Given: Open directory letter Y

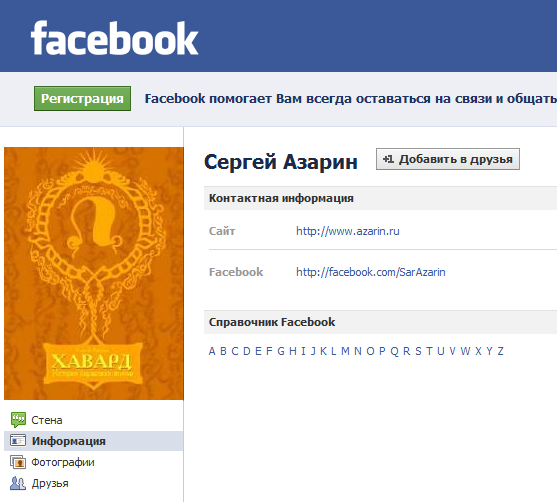Looking at the screenshot, I should pos(490,351).
